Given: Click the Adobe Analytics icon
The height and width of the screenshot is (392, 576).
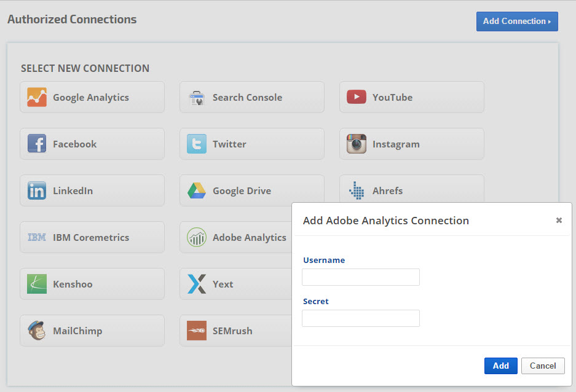Looking at the screenshot, I should coord(197,237).
